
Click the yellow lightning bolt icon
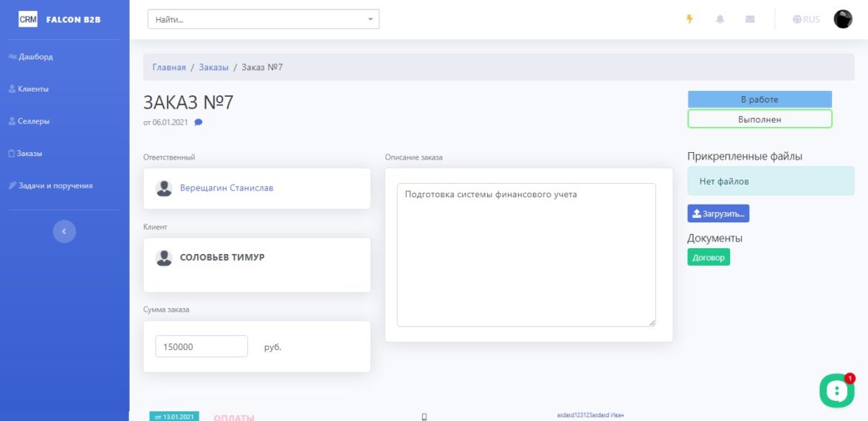[690, 19]
